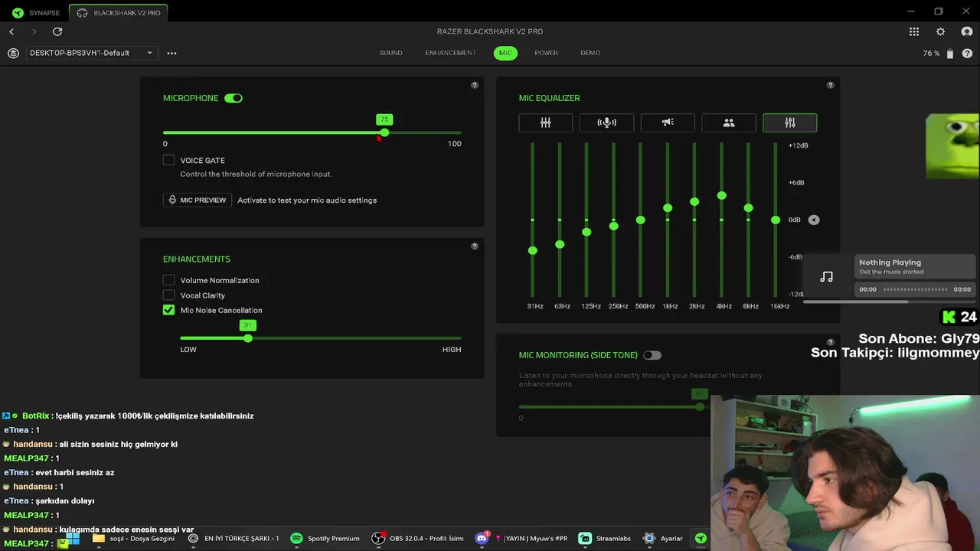Click the Razer Synapse logo icon
The image size is (980, 551).
pos(18,13)
